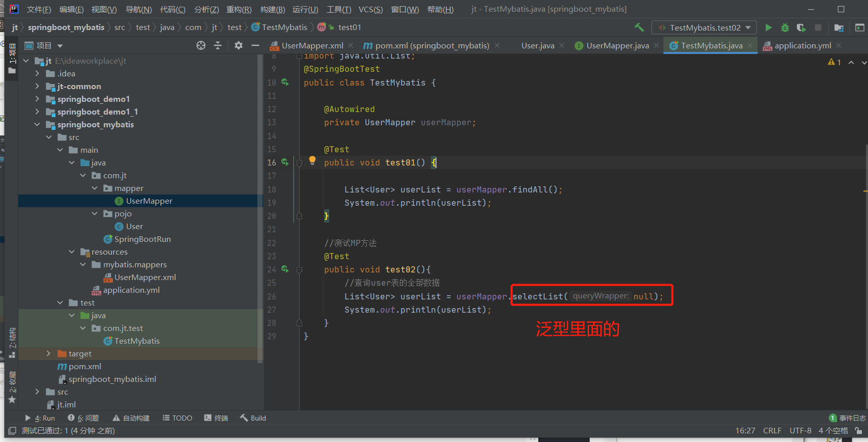
Task: Click run gutter icon at line 10
Action: pyautogui.click(x=285, y=82)
